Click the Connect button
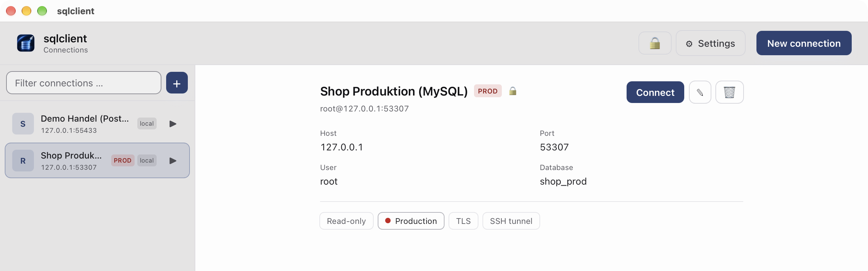This screenshot has height=271, width=868. [655, 92]
